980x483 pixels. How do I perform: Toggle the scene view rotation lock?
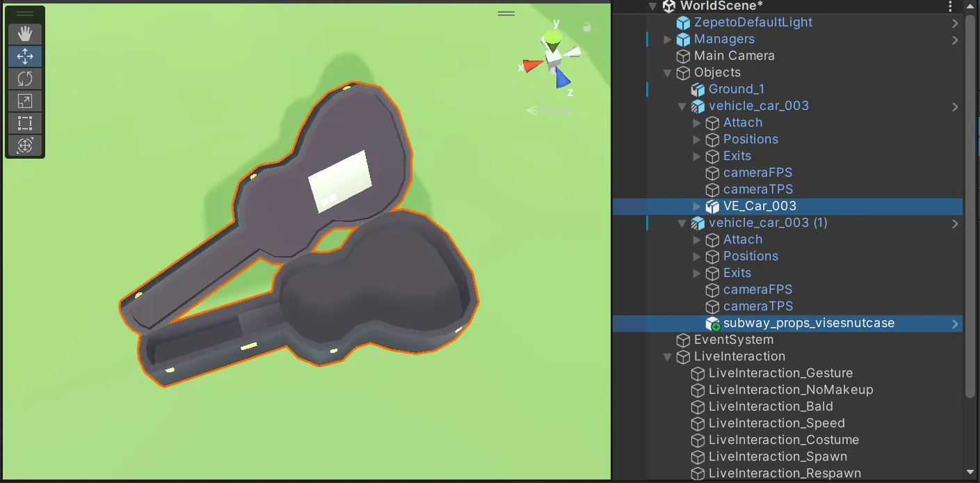(x=588, y=27)
